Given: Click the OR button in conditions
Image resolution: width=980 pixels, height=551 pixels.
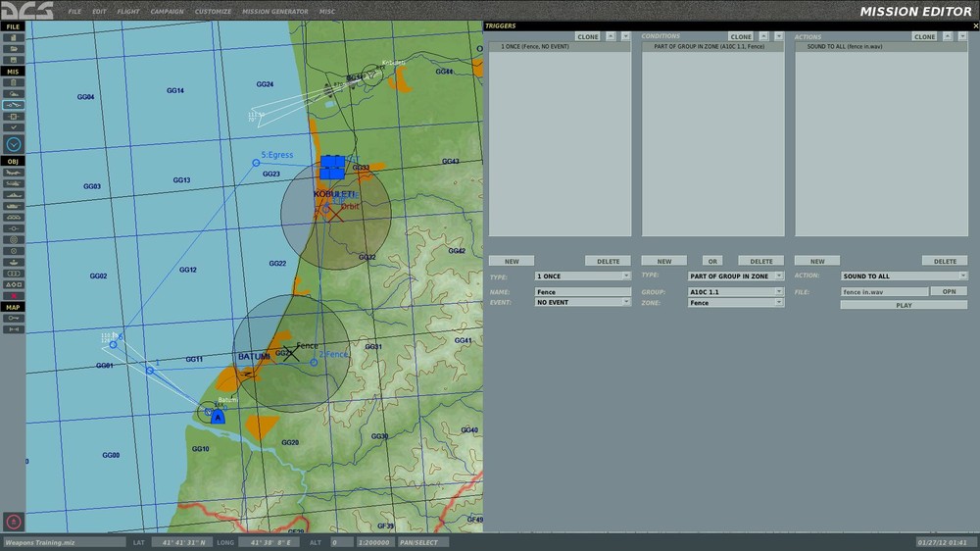Looking at the screenshot, I should tap(714, 262).
